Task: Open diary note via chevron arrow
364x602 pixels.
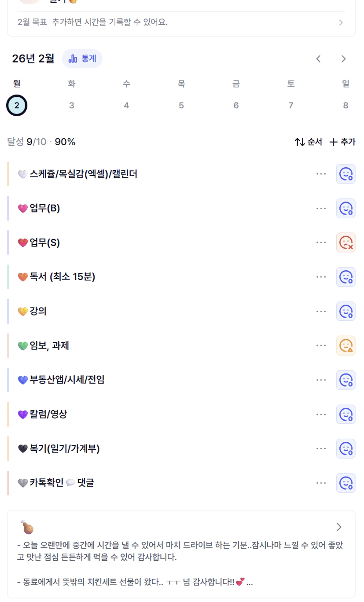Action: [x=338, y=527]
